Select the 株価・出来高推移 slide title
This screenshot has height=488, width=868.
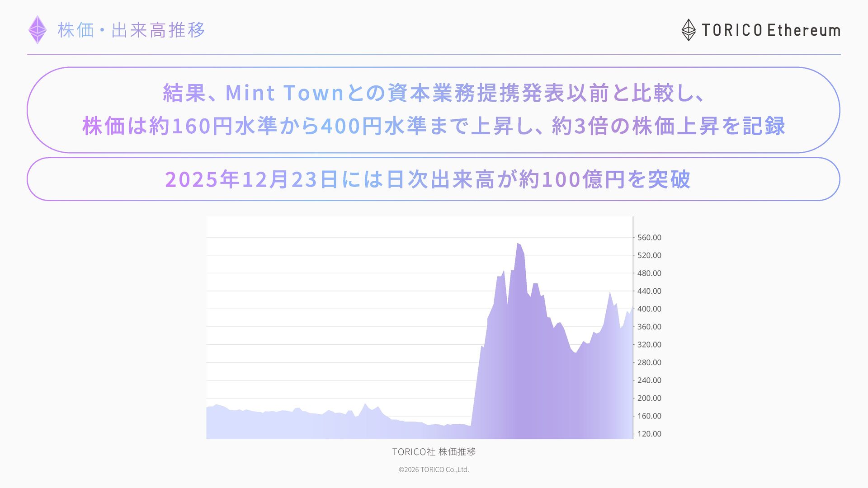click(x=131, y=30)
